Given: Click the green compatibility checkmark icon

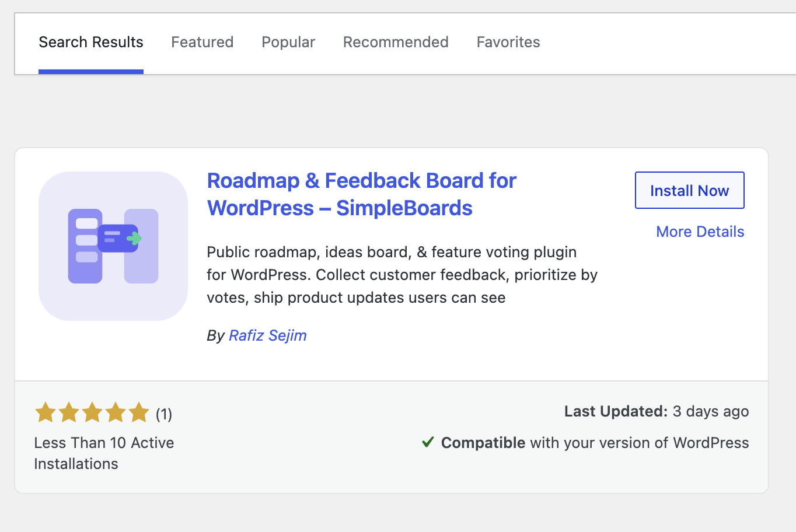Looking at the screenshot, I should pos(428,442).
